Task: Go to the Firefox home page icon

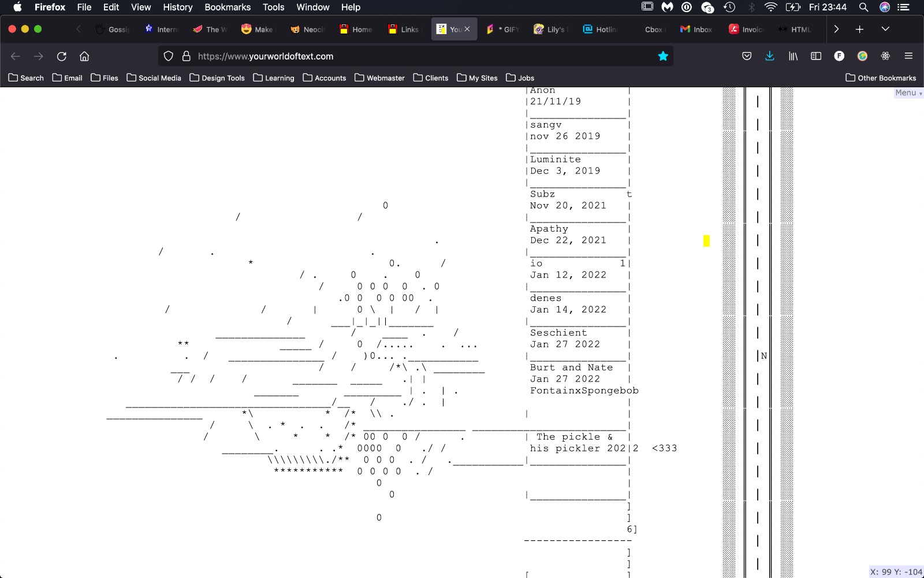Action: point(84,56)
